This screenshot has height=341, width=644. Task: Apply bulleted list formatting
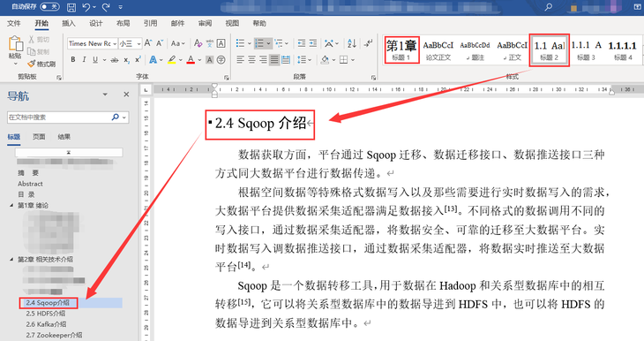pyautogui.click(x=240, y=43)
